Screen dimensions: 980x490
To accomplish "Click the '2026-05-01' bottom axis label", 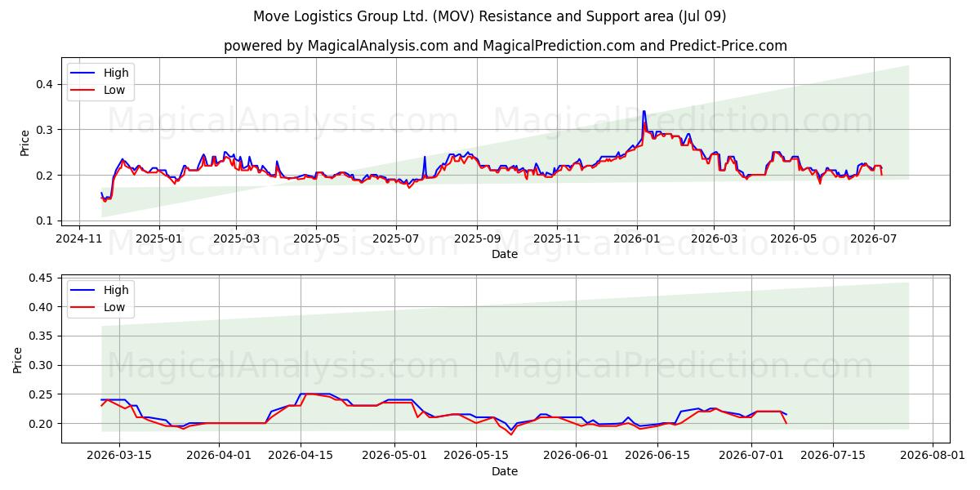I will click(394, 457).
